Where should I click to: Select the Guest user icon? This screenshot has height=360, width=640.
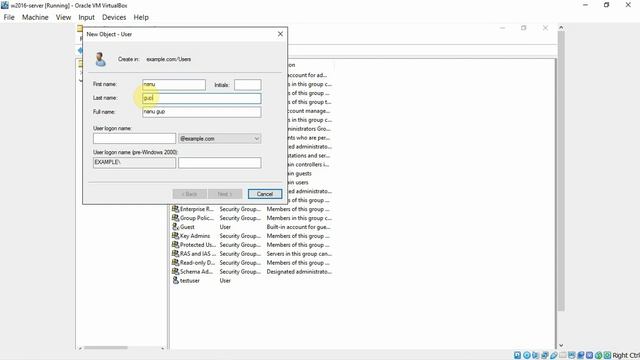coord(176,227)
